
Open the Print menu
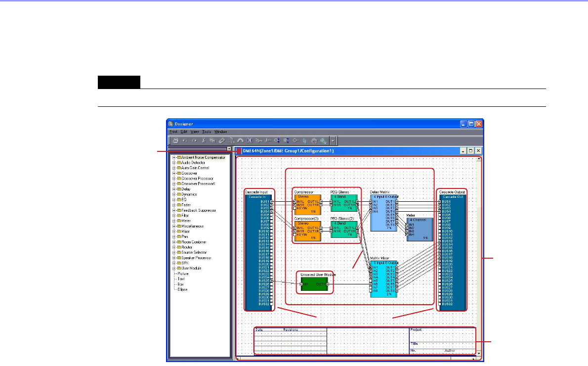(x=173, y=132)
